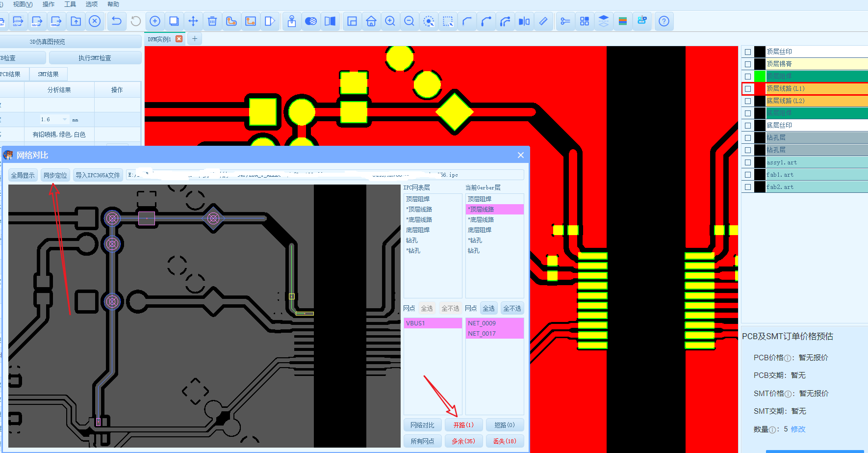The width and height of the screenshot is (868, 453).
Task: Click the trash delete icon in toolbar
Action: click(212, 21)
